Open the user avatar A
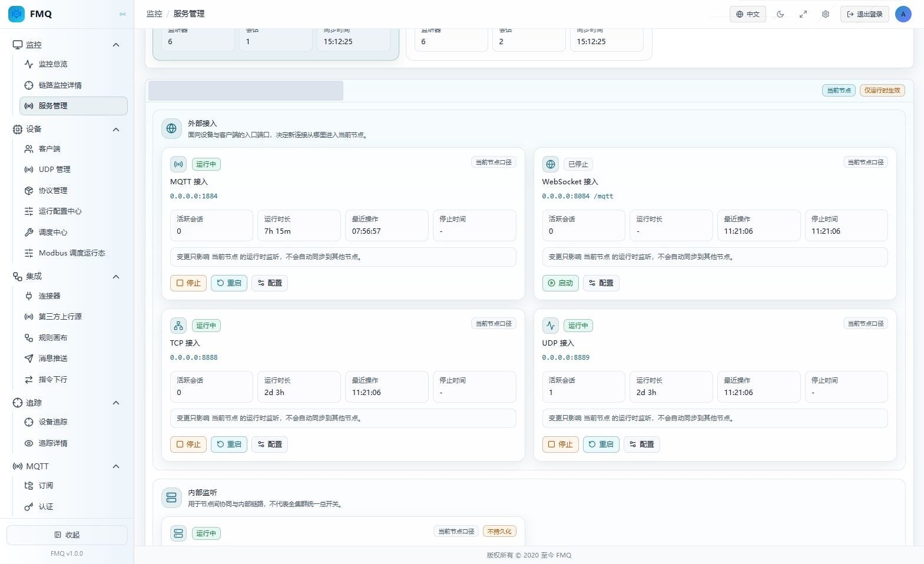Screen dimensions: 924x564 903,14
